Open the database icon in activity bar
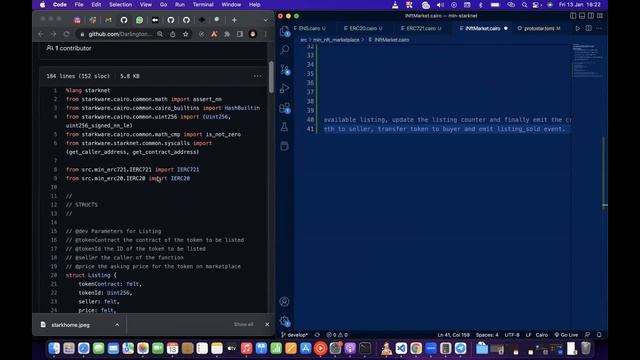The width and height of the screenshot is (640, 360). pyautogui.click(x=284, y=146)
